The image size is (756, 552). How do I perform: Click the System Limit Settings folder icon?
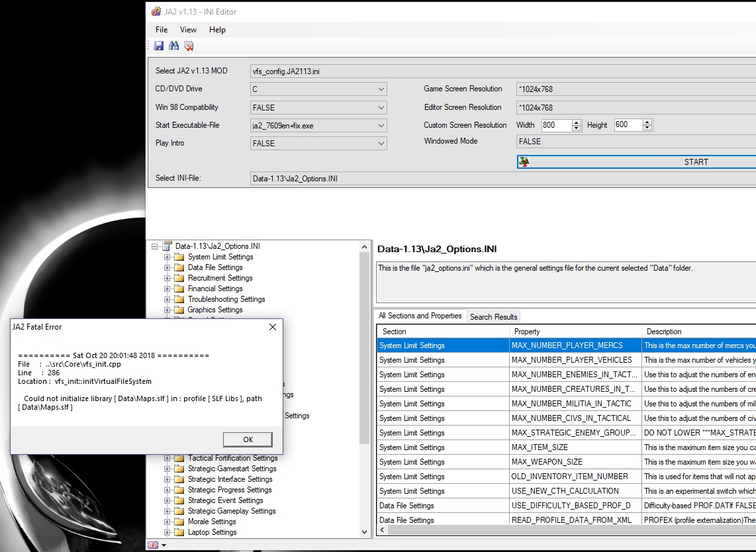pyautogui.click(x=179, y=257)
